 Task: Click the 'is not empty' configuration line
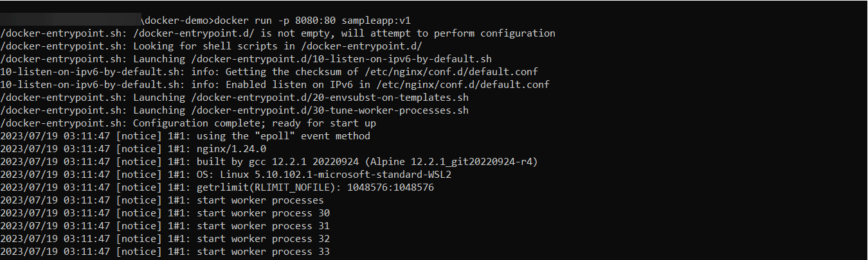click(x=278, y=33)
